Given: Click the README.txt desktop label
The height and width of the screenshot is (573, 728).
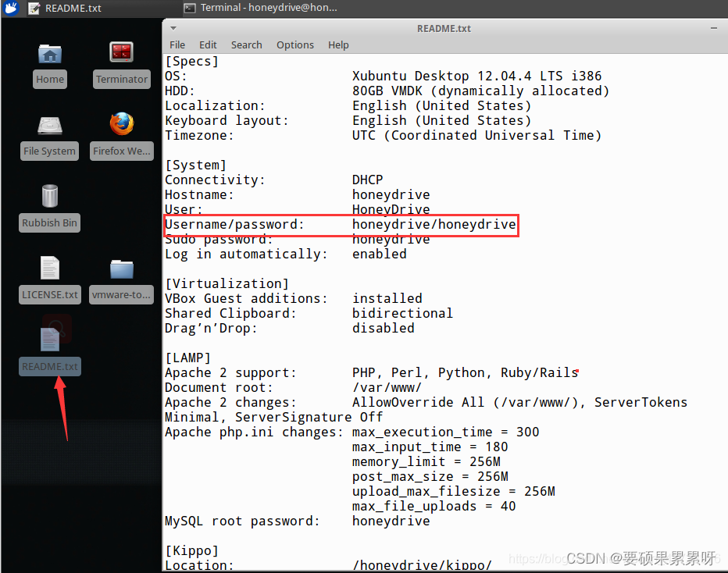Looking at the screenshot, I should coord(50,367).
